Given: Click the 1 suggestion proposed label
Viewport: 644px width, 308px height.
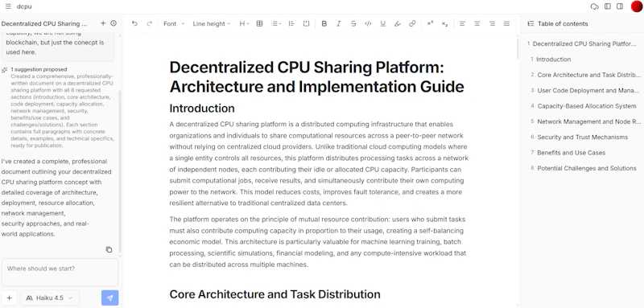Looking at the screenshot, I should [39, 70].
